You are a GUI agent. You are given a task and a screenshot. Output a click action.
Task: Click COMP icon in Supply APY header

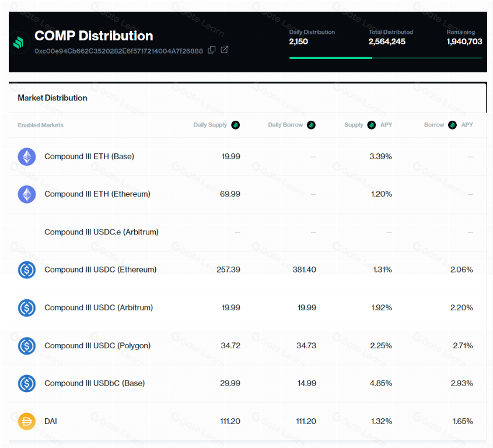371,125
